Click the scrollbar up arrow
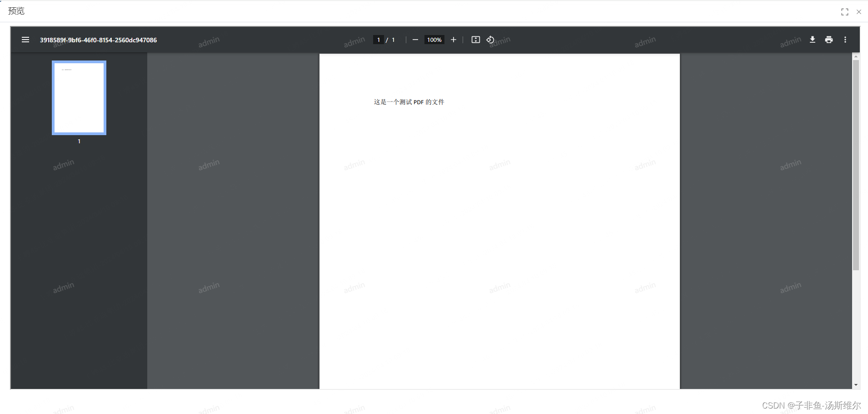The height and width of the screenshot is (414, 868). point(856,56)
